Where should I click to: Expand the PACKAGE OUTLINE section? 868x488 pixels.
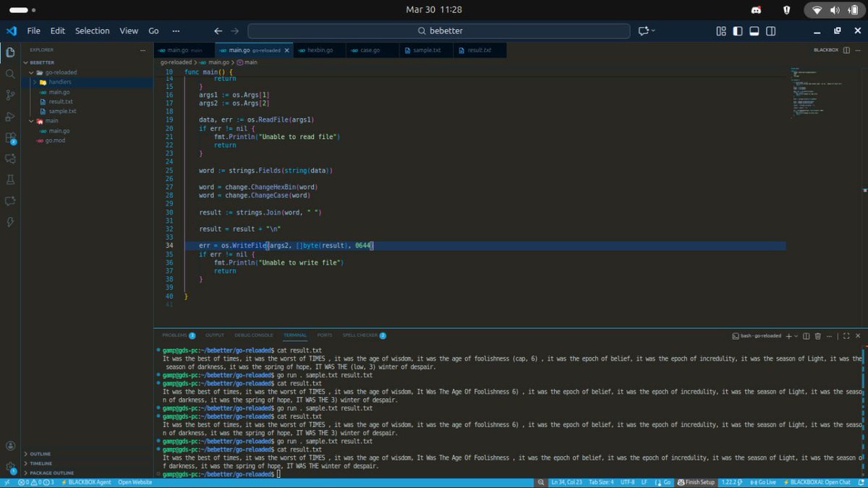click(x=51, y=473)
